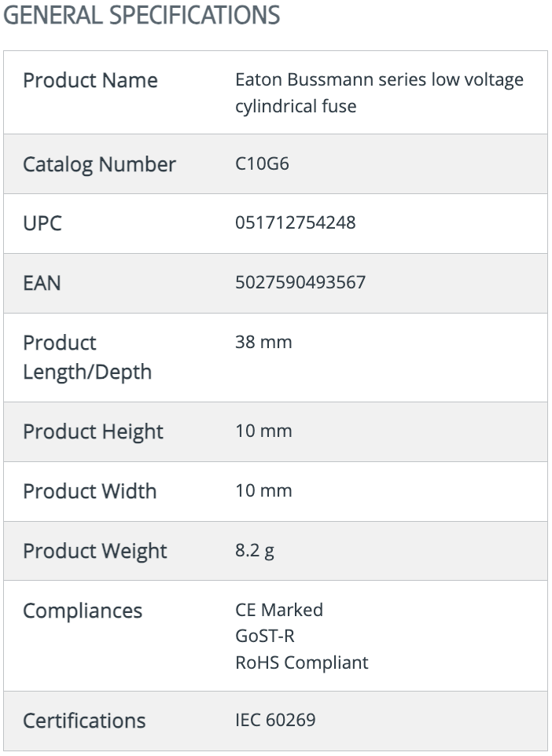The height and width of the screenshot is (756, 552).
Task: Select the IEC 60269 certification value
Action: (x=275, y=720)
